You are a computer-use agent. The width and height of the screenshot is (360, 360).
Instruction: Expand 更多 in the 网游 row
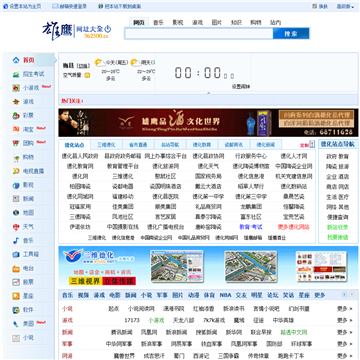[x=344, y=356]
